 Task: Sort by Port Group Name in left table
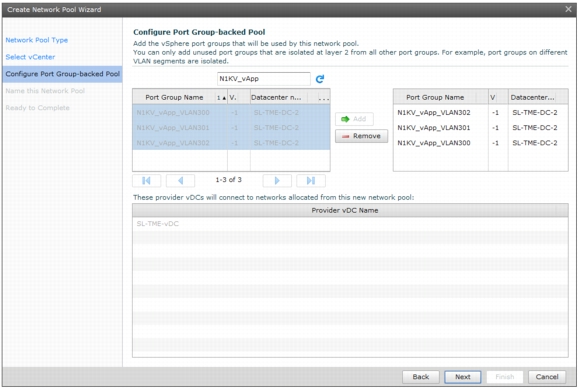pyautogui.click(x=174, y=97)
